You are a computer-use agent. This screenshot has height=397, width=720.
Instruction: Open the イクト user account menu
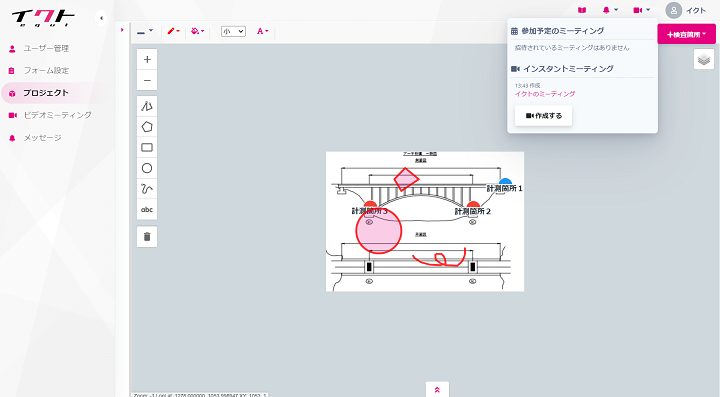686,11
